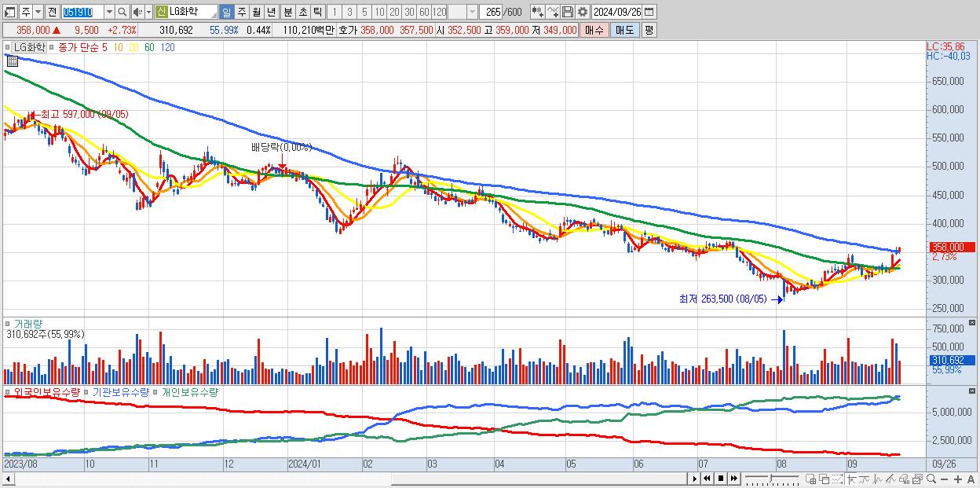Image resolution: width=980 pixels, height=488 pixels.
Task: Choose the 20 interval button
Action: pyautogui.click(x=394, y=12)
